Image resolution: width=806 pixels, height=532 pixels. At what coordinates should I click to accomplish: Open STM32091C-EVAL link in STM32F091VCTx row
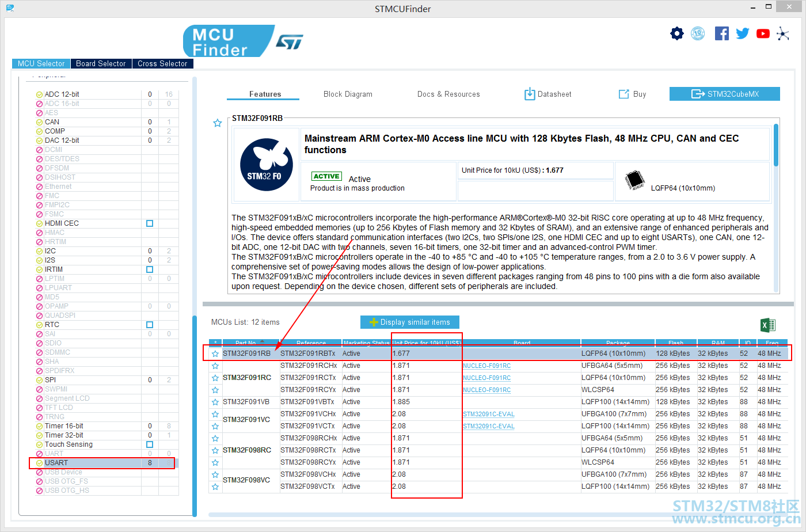click(489, 426)
